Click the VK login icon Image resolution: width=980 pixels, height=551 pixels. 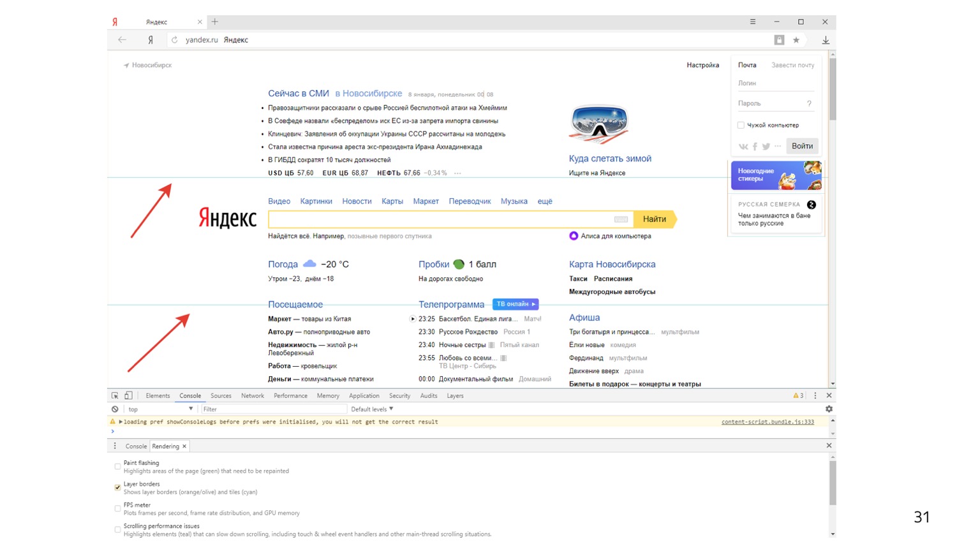(x=743, y=147)
